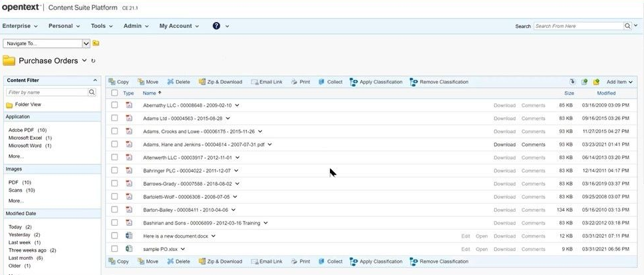This screenshot has width=644, height=275.
Task: Open function menu for Abernathy LLC
Action: pyautogui.click(x=237, y=105)
